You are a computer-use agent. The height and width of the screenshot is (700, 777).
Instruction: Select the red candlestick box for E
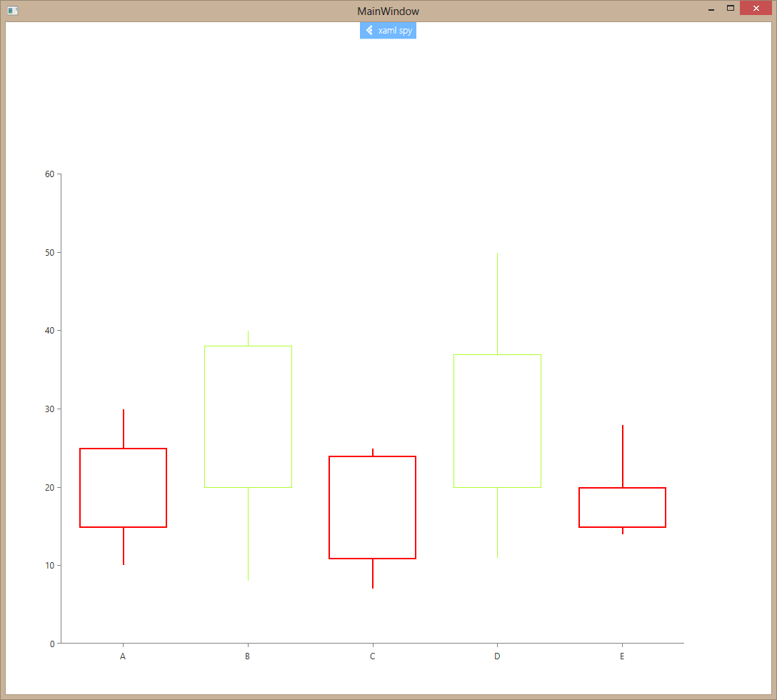[623, 508]
